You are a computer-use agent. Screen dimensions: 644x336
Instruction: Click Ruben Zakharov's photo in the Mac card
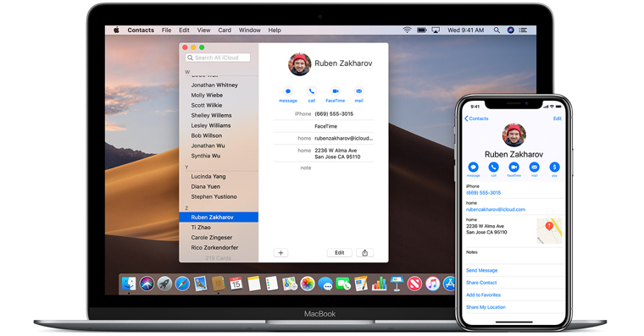[299, 64]
